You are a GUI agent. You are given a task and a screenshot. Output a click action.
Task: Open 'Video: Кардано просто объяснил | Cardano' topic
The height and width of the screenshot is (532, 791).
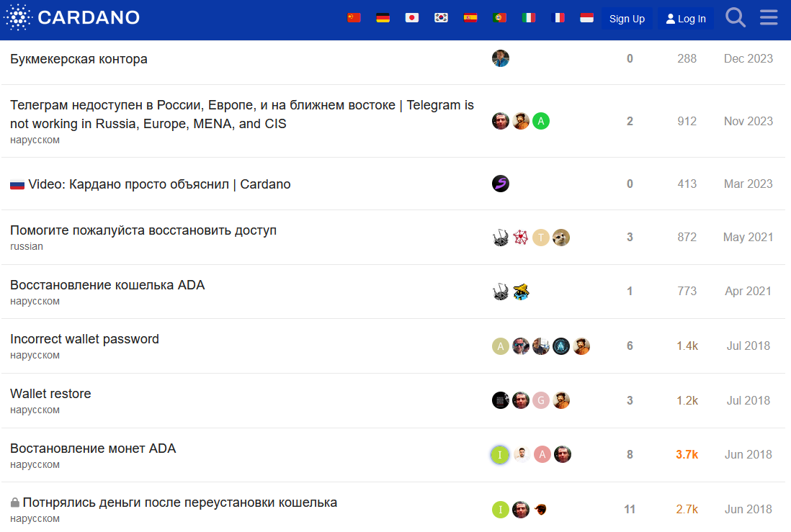click(159, 184)
